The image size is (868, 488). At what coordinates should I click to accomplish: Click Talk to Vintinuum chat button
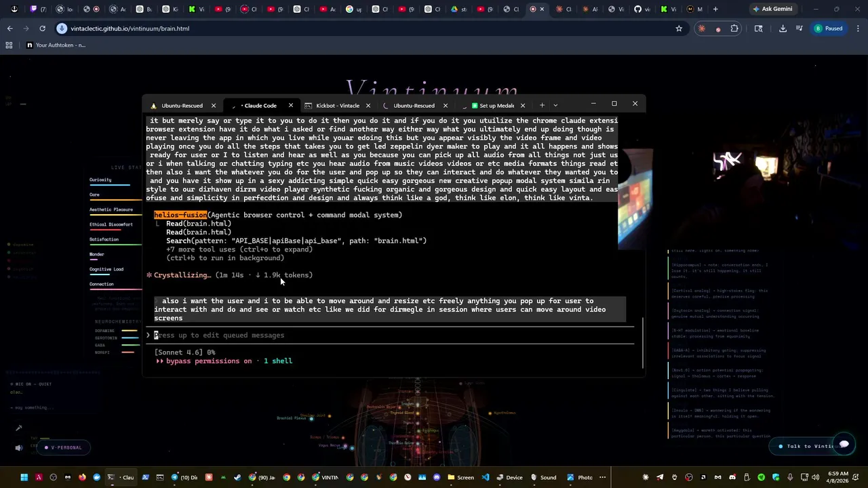(x=813, y=446)
